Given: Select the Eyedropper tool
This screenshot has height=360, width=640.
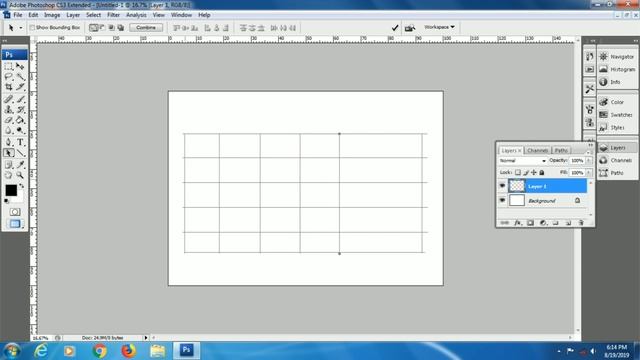Looking at the screenshot, I should (20, 165).
